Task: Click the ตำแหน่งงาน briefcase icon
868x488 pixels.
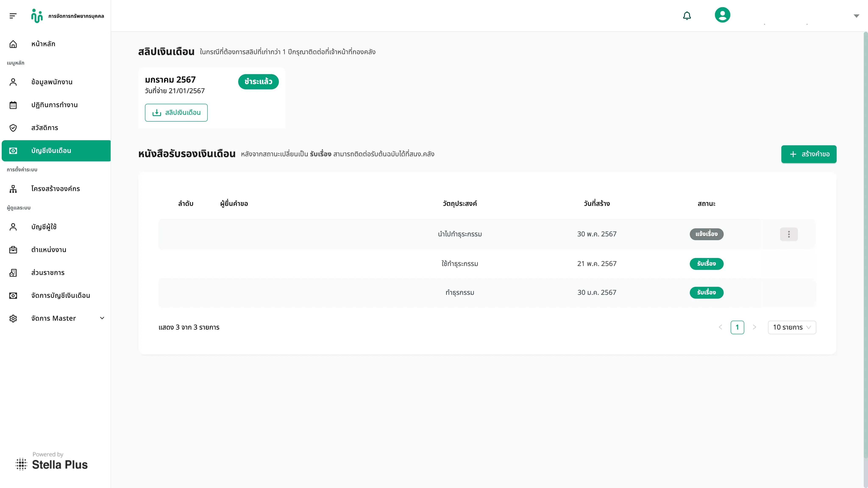Action: (x=13, y=250)
